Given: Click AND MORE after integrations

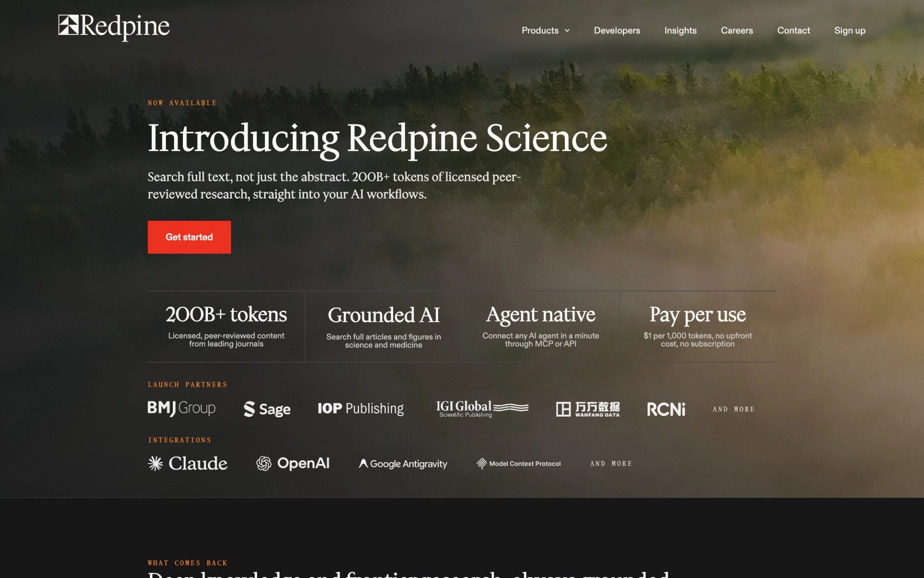Looking at the screenshot, I should (611, 463).
